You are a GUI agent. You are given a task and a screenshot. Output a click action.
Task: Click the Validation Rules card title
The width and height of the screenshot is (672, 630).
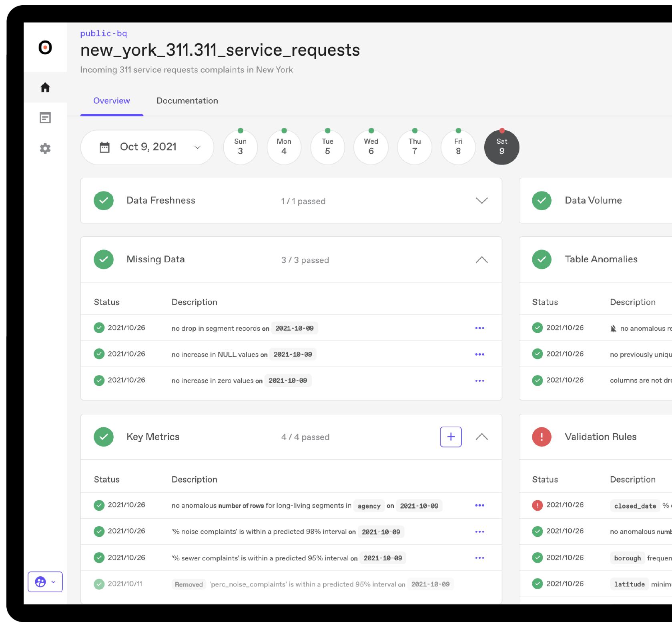click(x=600, y=437)
